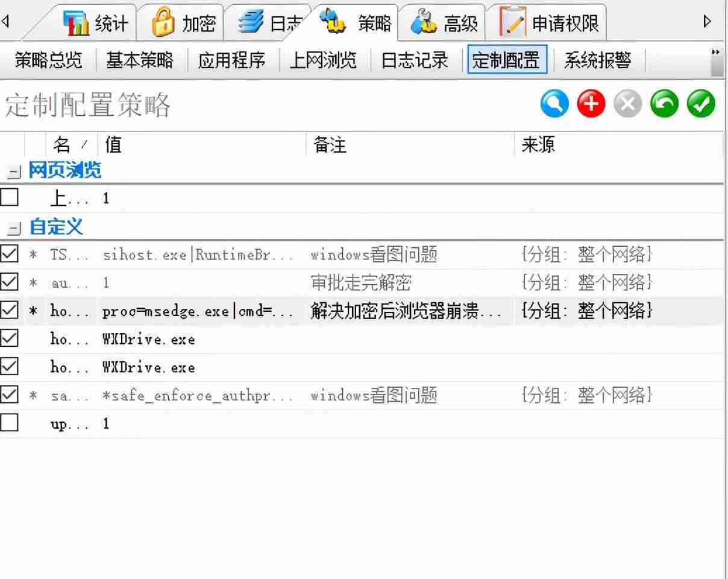Go to 应用程序 sub-tab
The width and height of the screenshot is (728, 579).
click(x=232, y=60)
